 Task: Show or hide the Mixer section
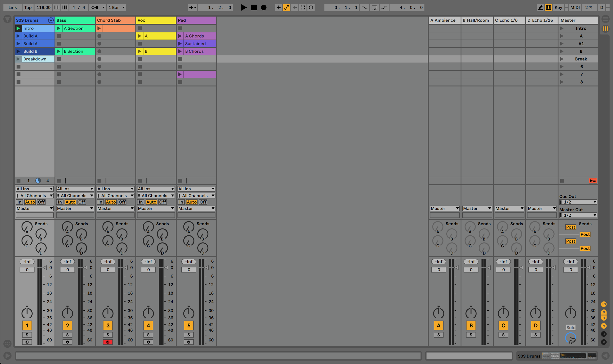604,326
